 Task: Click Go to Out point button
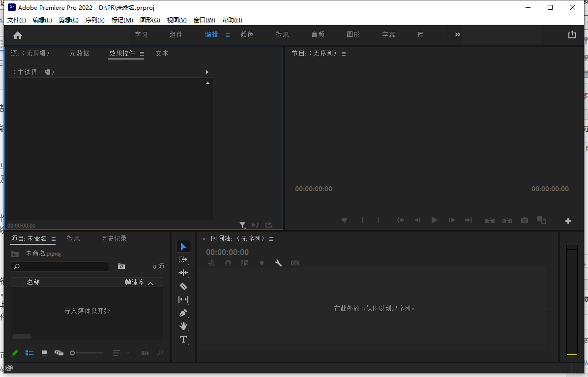tap(469, 220)
